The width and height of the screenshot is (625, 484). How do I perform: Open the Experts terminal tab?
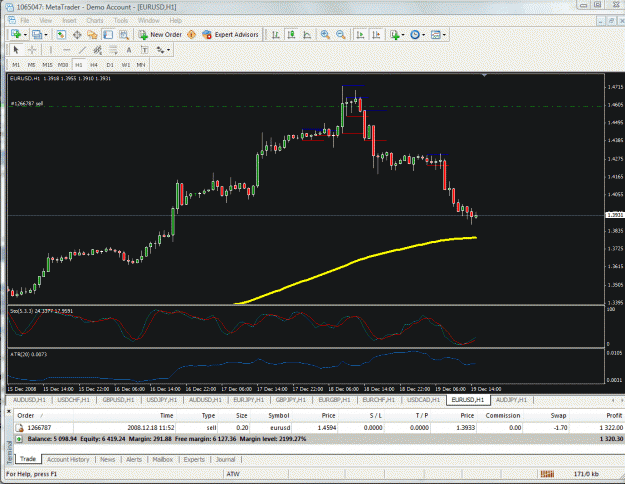[x=194, y=460]
